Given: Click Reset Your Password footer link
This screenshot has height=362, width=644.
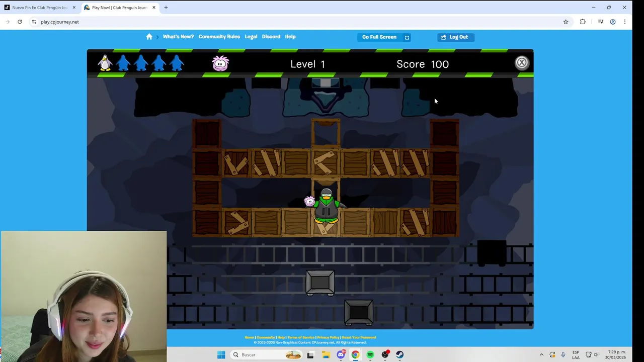Looking at the screenshot, I should 359,337.
